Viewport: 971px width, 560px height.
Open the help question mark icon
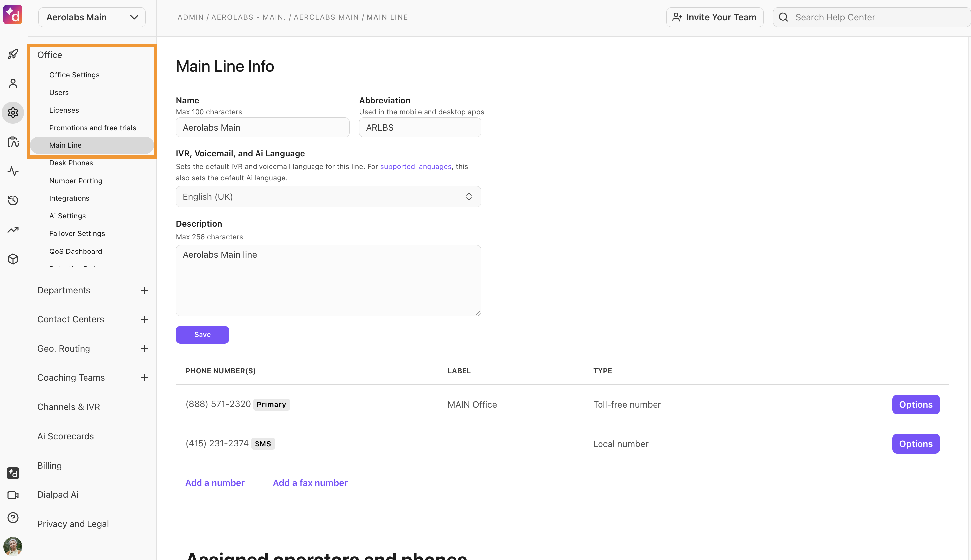[13, 518]
